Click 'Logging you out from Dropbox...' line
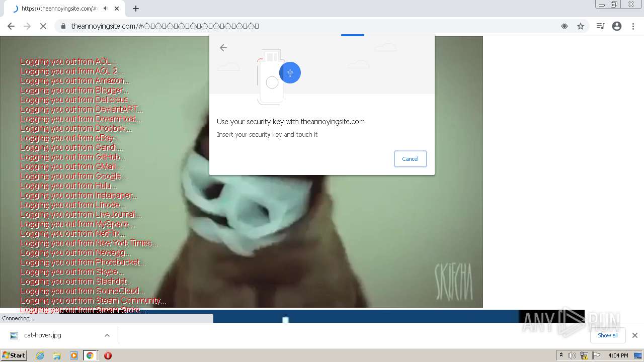 (x=76, y=129)
